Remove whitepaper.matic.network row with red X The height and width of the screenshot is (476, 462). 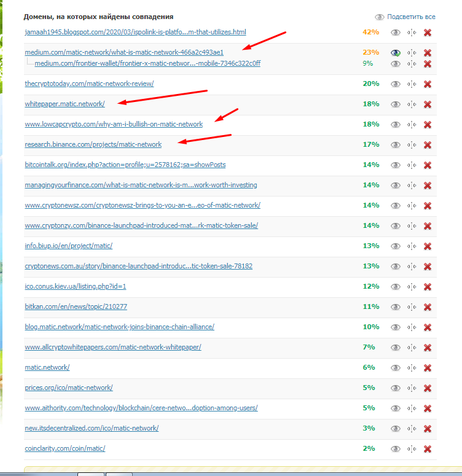[428, 104]
